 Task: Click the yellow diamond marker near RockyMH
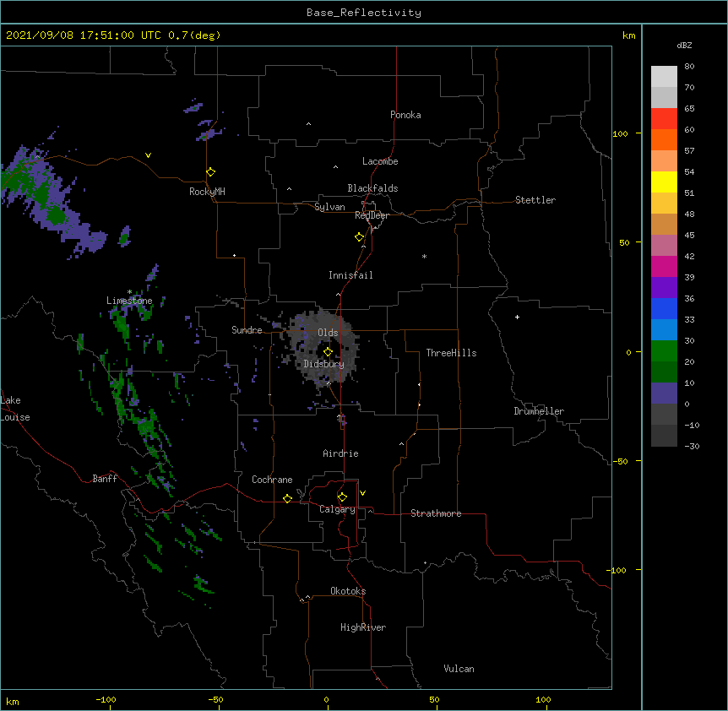(210, 172)
